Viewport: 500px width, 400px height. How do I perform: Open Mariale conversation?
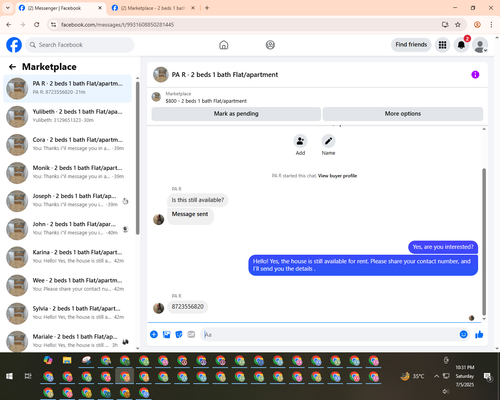(67, 341)
